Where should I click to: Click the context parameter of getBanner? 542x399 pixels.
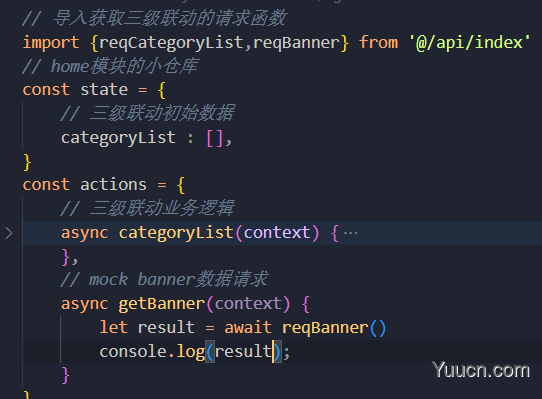click(248, 304)
